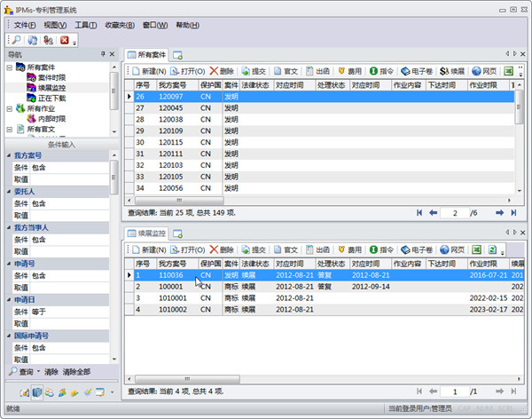The image size is (532, 419).
Task: Sort by the 我方案号 column in 所有案件
Action: (x=177, y=85)
